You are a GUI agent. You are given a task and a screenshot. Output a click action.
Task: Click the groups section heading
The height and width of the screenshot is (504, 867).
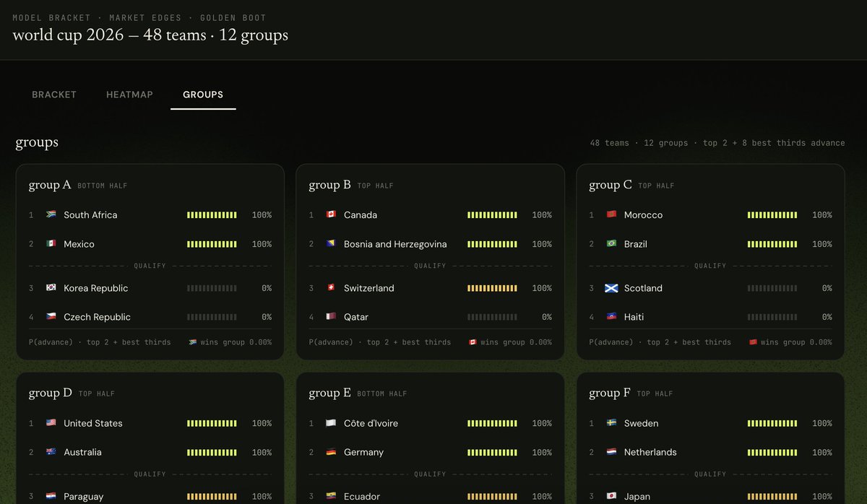[37, 142]
